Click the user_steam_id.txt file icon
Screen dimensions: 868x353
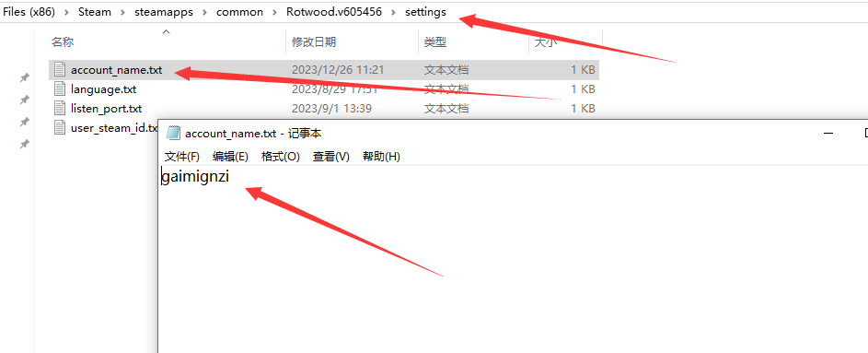[x=60, y=127]
